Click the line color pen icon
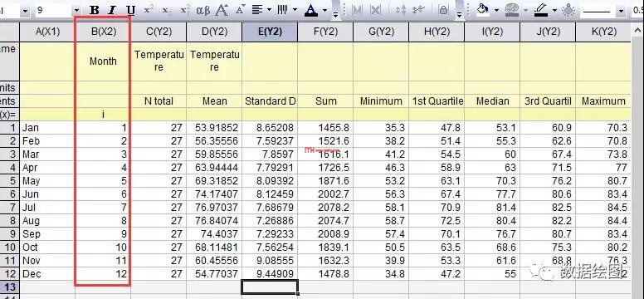The image size is (644, 299). pos(542,9)
